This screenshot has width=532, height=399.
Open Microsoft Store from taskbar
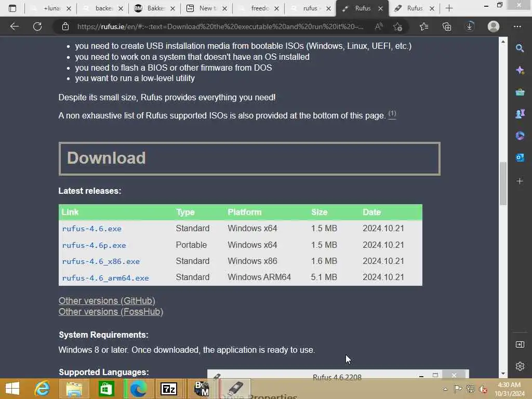[106, 389]
